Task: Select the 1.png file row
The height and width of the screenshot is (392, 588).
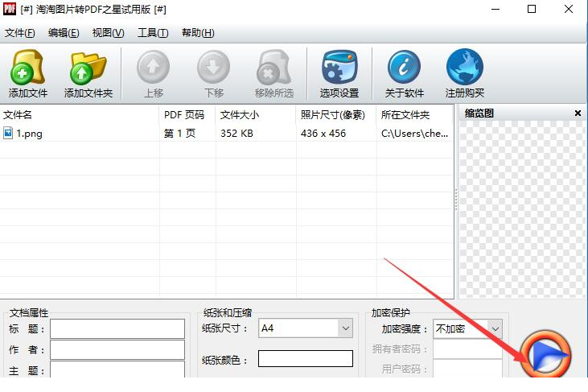Action: click(x=227, y=133)
